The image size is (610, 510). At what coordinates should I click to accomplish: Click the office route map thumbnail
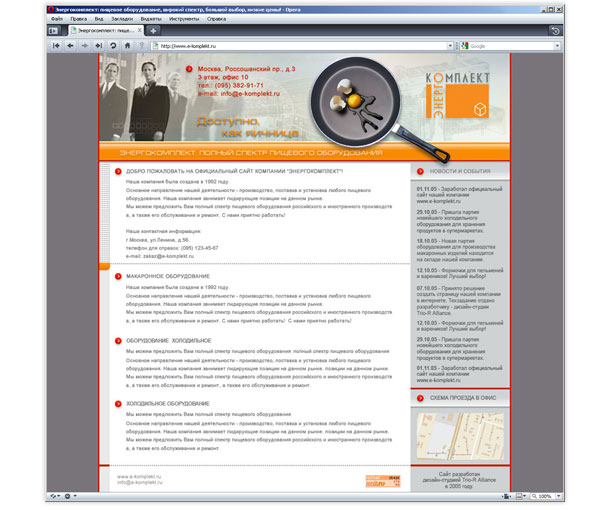460,436
